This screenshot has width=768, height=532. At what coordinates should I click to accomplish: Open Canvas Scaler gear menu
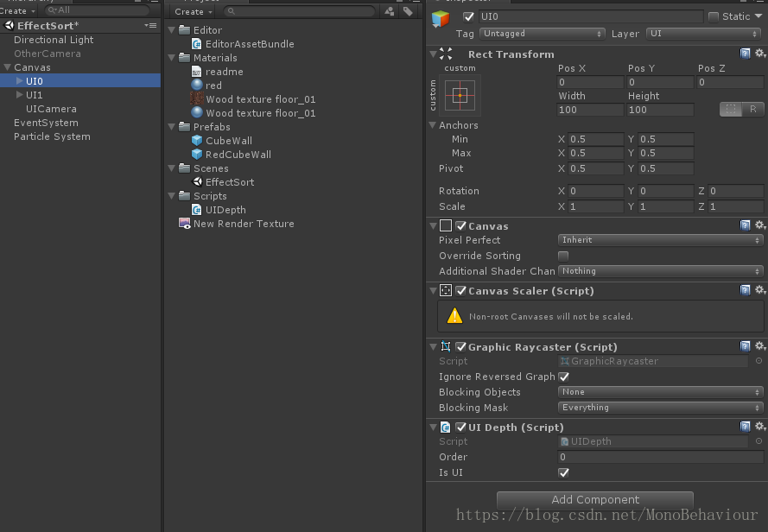[x=760, y=289]
